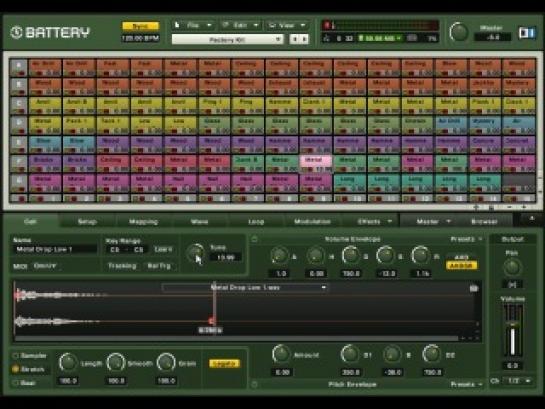Toggle the Sync button
Screen dimensions: 545x409
coord(140,26)
